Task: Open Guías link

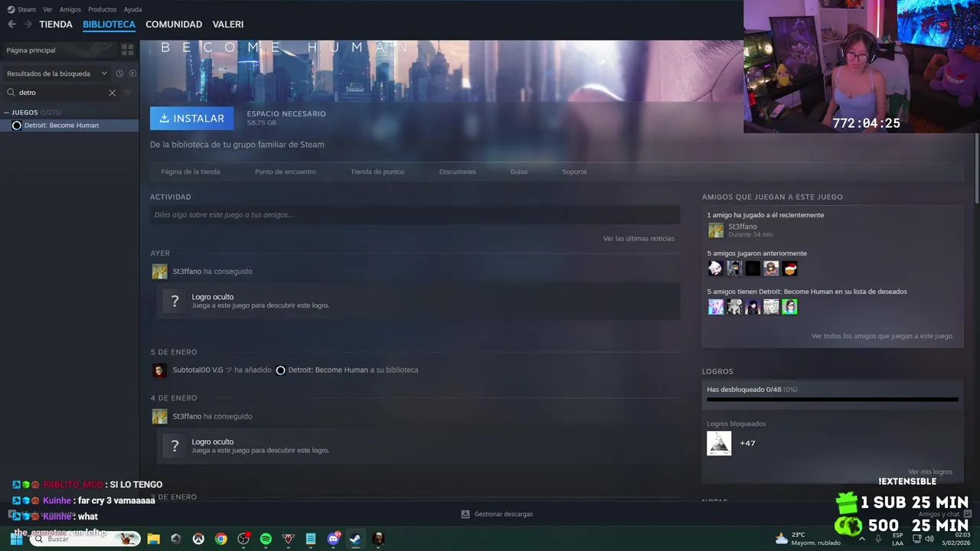Action: [x=519, y=171]
